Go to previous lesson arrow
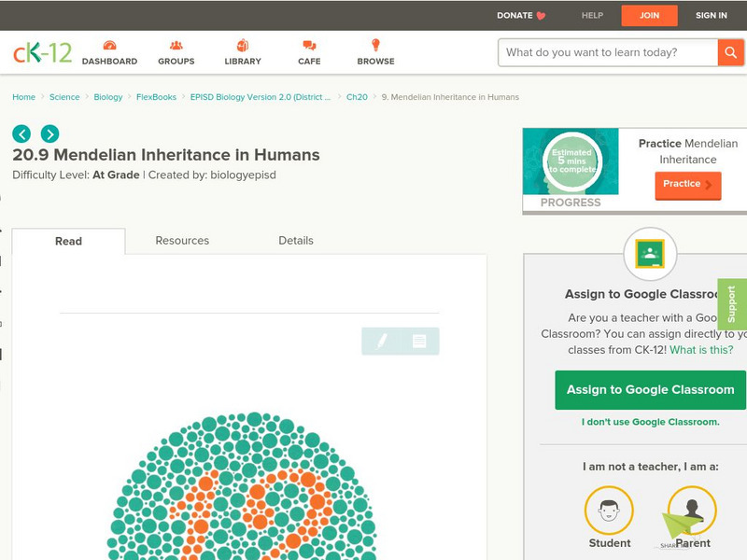Viewport: 747px width, 560px height. click(x=22, y=133)
